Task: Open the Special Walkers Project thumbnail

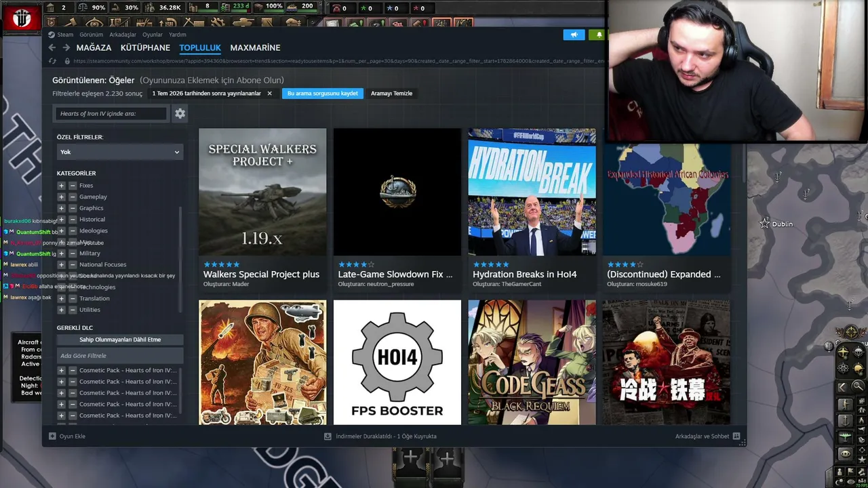Action: [x=262, y=192]
